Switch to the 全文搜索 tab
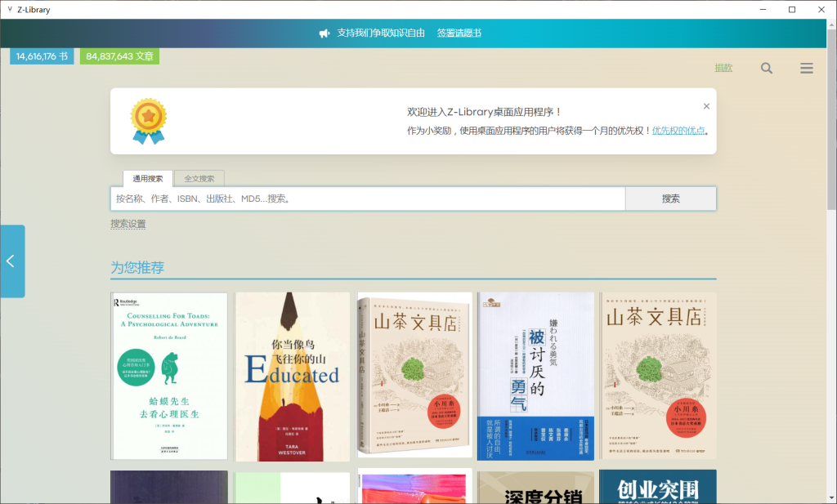The image size is (837, 504). click(199, 178)
